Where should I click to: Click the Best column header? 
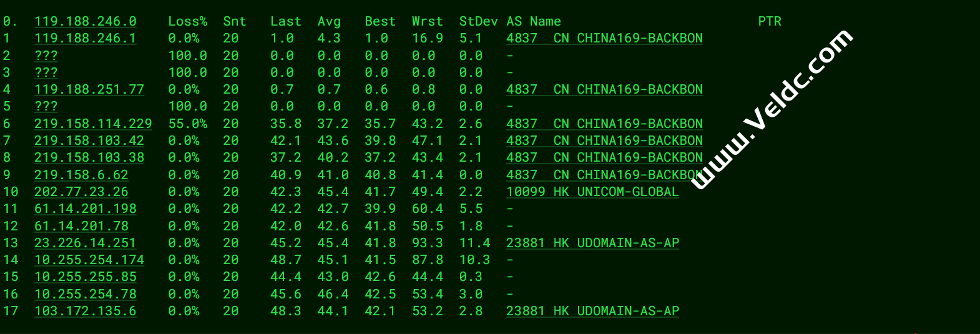(x=380, y=21)
